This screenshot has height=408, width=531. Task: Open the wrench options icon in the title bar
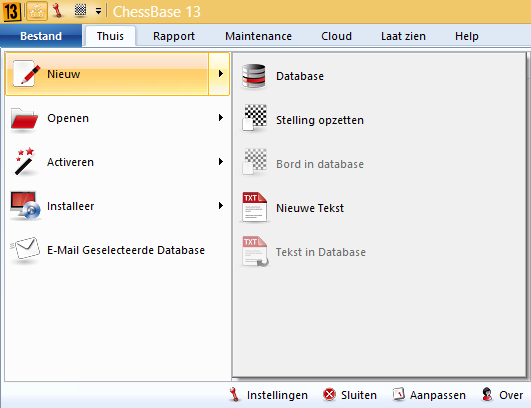coord(58,11)
